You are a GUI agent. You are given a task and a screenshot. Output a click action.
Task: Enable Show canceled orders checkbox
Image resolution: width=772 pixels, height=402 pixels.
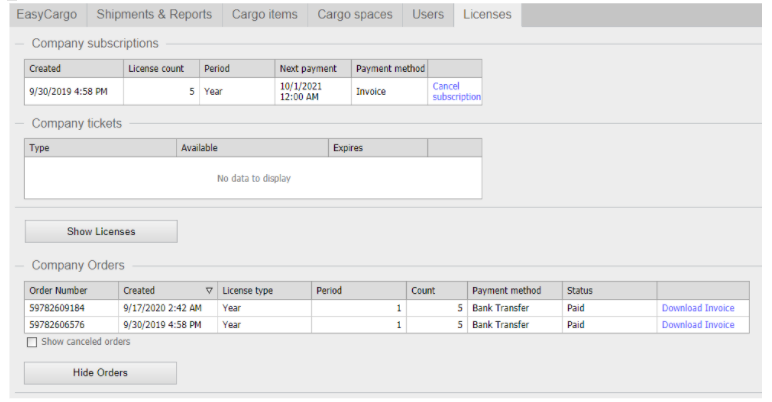tap(31, 342)
